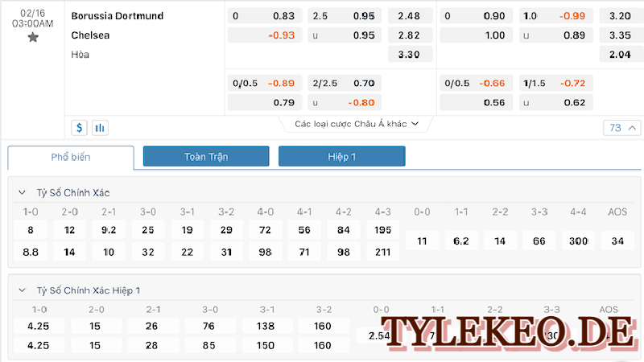644x362 pixels.
Task: Bet first-half score 3-0 at 76
Action: tap(209, 327)
